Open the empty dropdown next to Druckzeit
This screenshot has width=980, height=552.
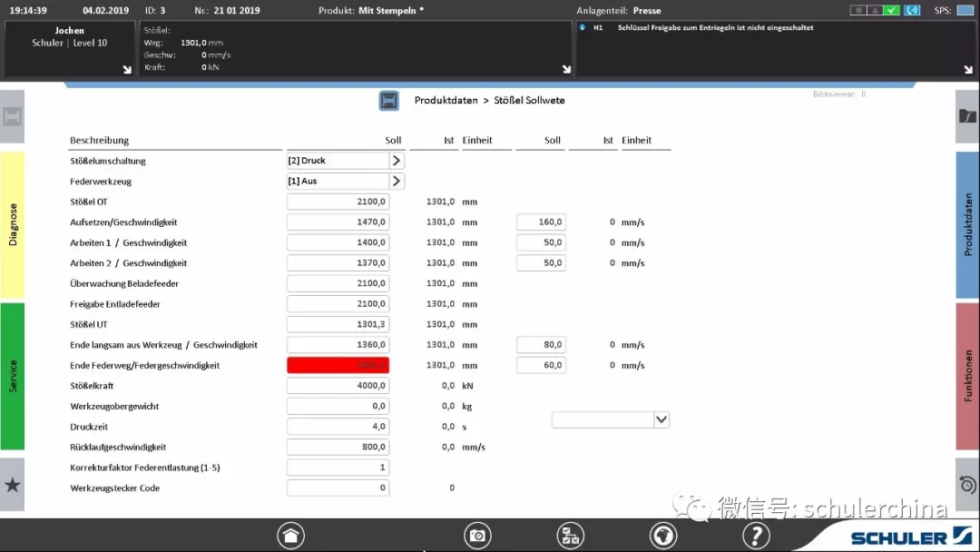(611, 419)
